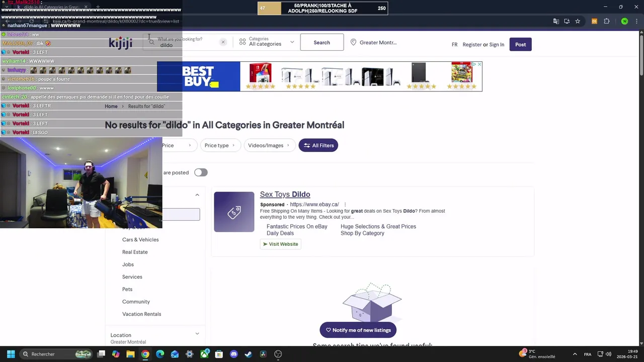Open the Sex Toys Dildo sponsored link

[285, 194]
